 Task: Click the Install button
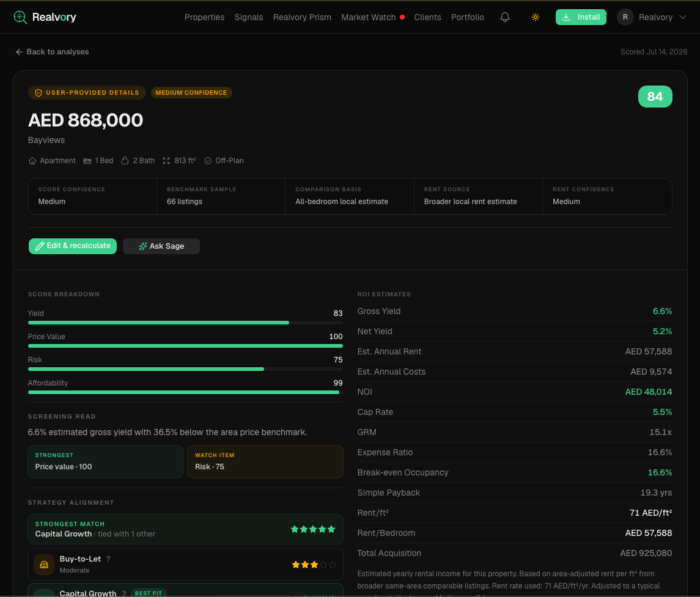581,17
